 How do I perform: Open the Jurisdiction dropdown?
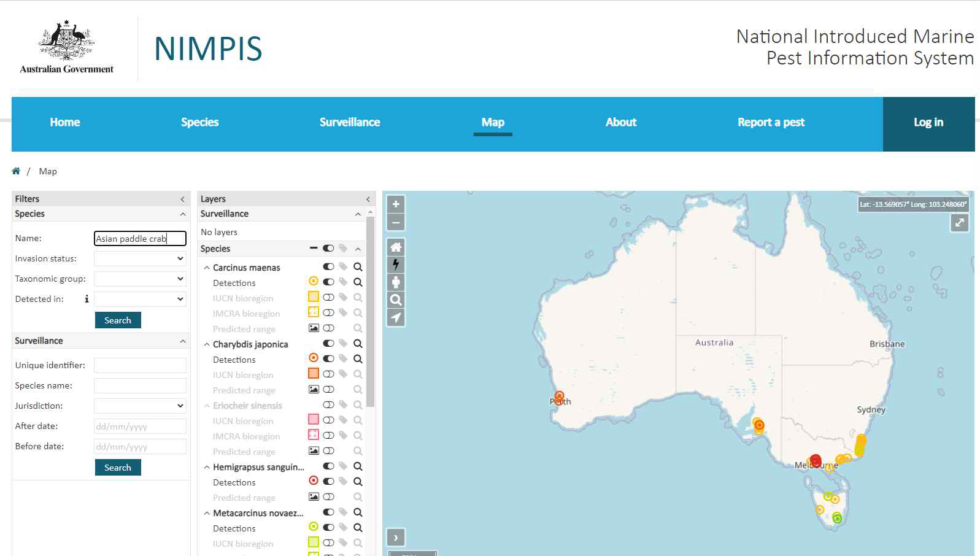140,406
